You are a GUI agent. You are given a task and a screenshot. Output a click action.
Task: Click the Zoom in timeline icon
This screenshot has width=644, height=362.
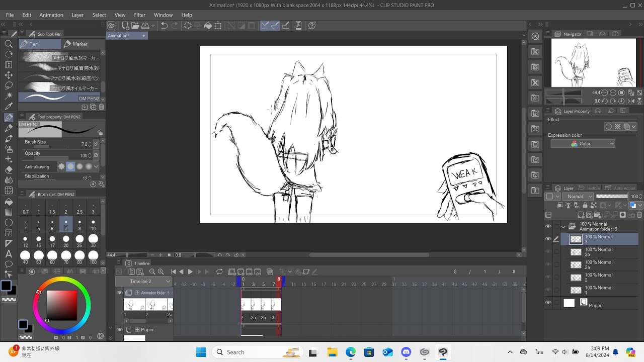(x=161, y=272)
